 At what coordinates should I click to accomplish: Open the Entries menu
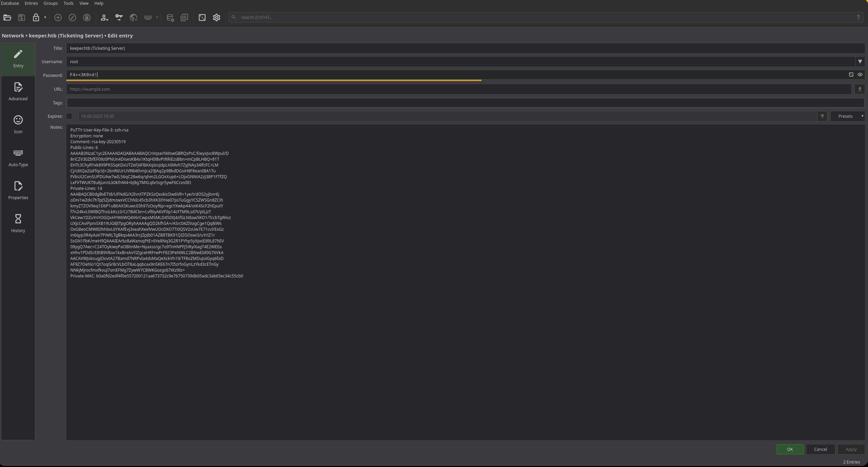31,3
